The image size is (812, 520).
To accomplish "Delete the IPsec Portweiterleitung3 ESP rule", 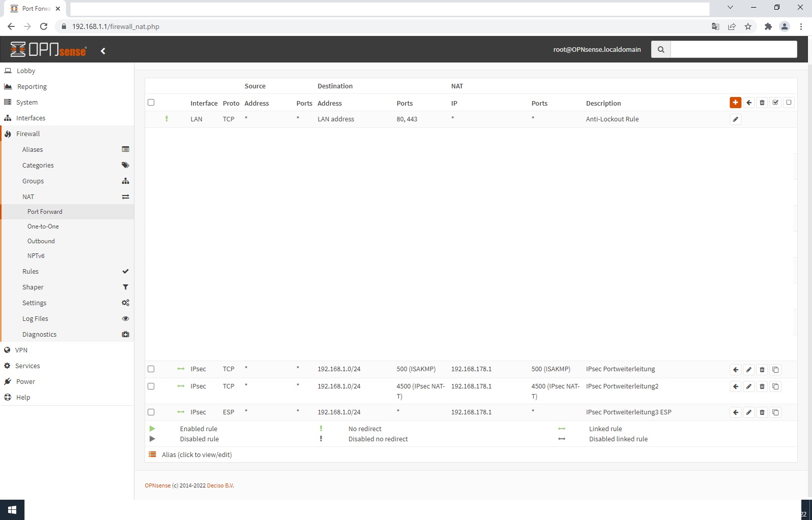I will point(762,412).
